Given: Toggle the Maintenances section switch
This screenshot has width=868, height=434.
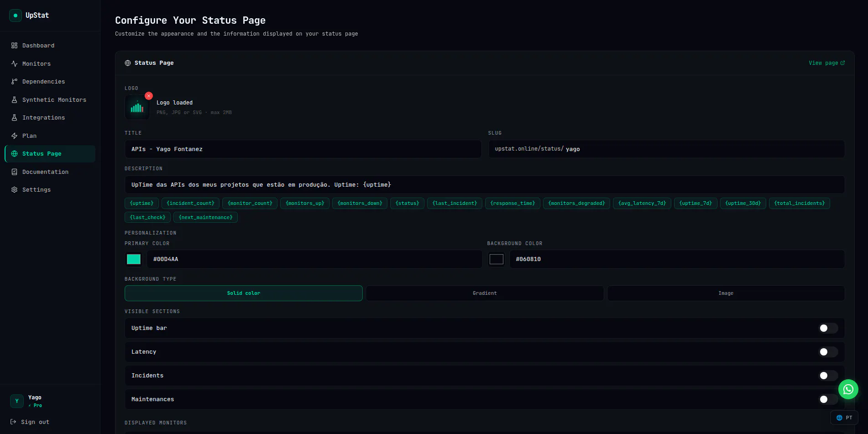Looking at the screenshot, I should (828, 399).
